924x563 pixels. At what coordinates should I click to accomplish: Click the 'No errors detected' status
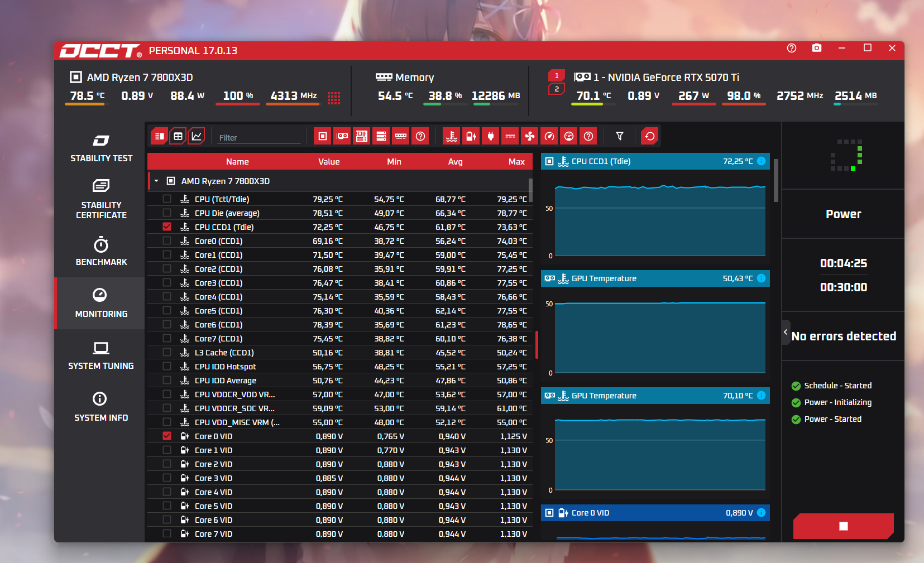coord(844,336)
